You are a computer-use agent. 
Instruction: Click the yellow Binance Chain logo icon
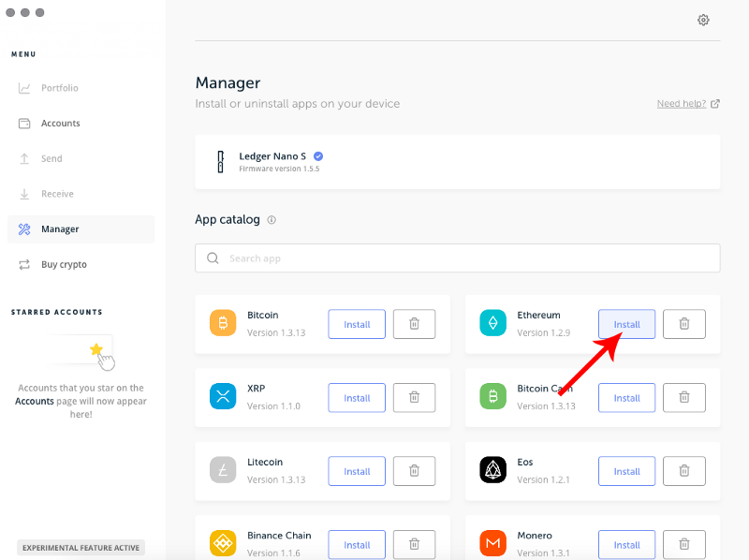(x=223, y=543)
